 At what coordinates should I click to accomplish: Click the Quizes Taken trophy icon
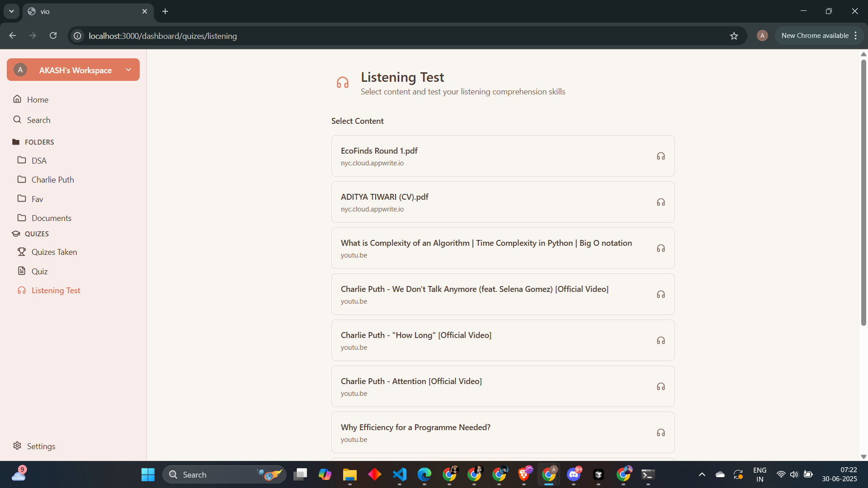22,252
